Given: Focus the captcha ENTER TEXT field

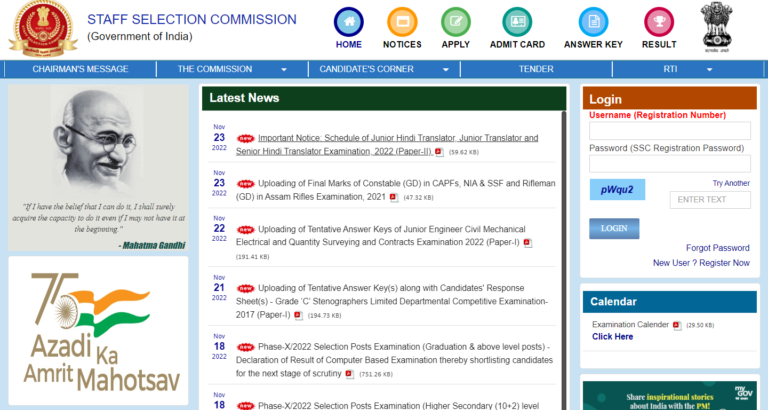Looking at the screenshot, I should (x=709, y=199).
